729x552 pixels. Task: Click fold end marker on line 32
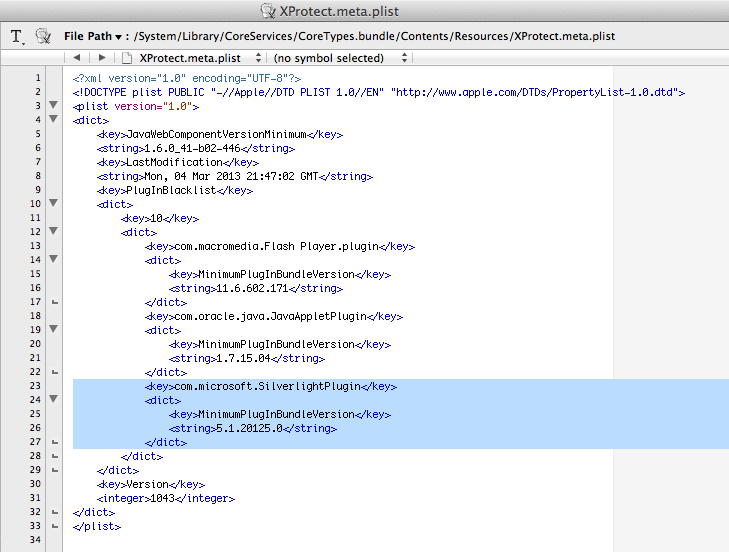point(55,512)
